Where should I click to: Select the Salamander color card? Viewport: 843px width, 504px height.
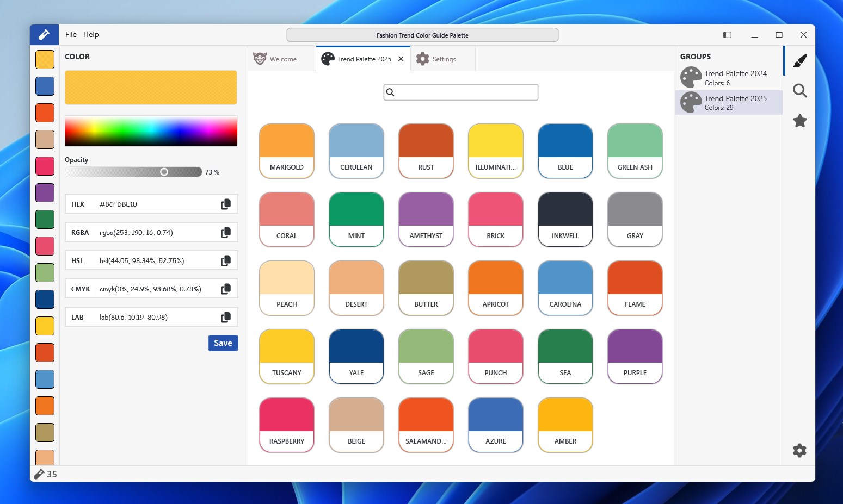[x=426, y=425]
